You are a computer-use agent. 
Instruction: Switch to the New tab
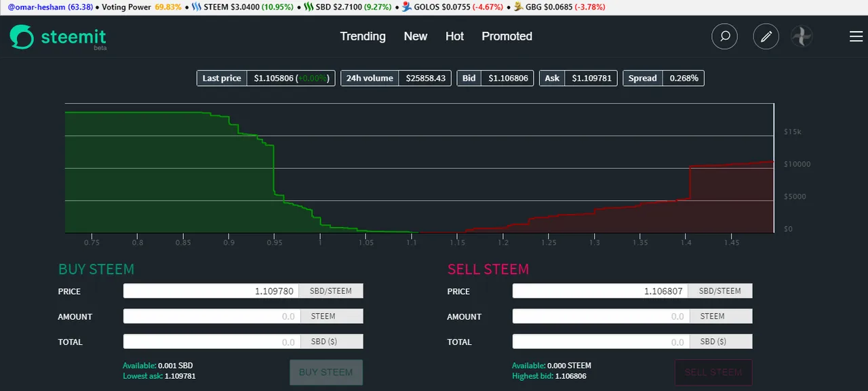(416, 37)
